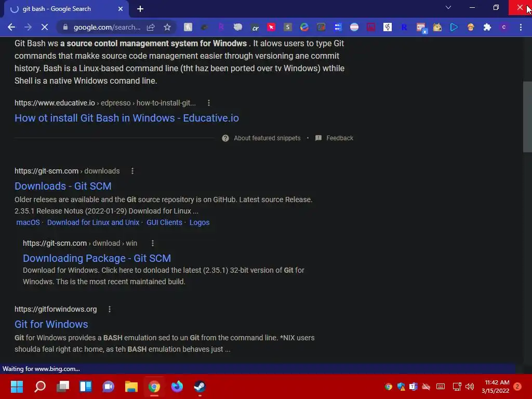Open more options for educative.io result

[209, 103]
